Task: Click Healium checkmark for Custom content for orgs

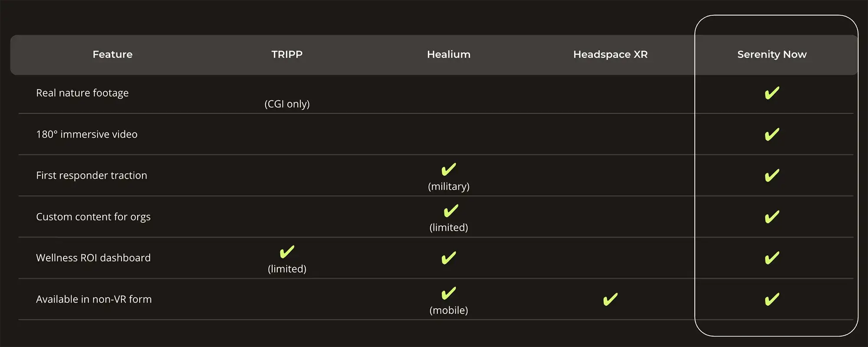Action: coord(450,211)
